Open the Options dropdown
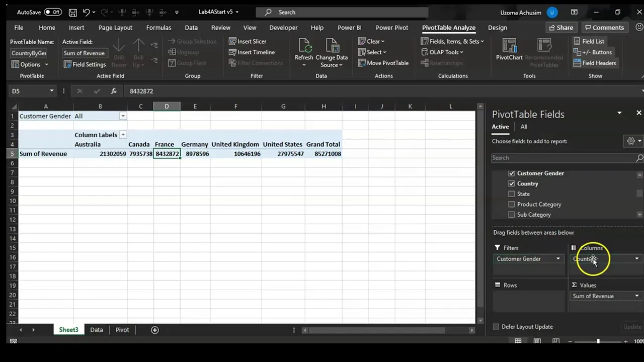644x362 pixels. [x=30, y=64]
